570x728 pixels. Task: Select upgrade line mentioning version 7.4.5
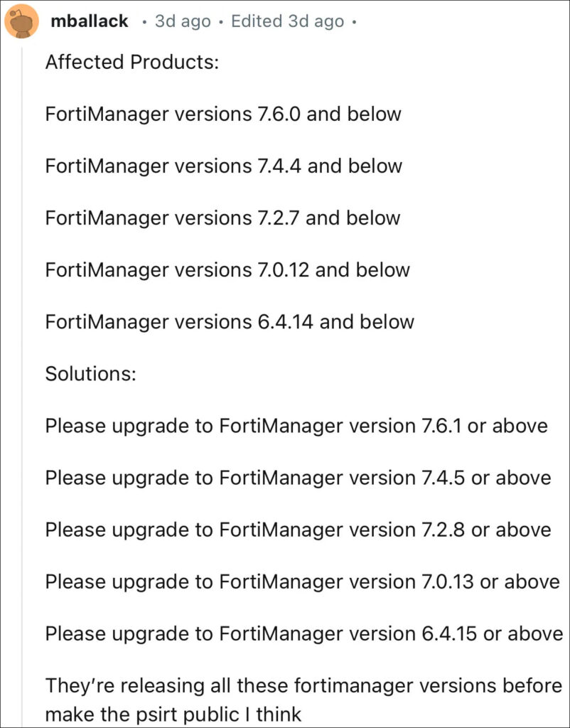(x=298, y=478)
